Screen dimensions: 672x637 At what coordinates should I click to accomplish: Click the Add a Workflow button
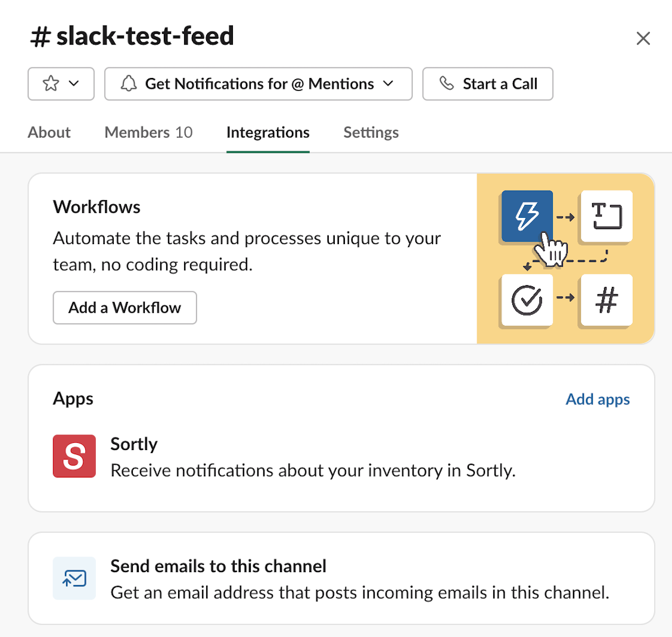[125, 308]
